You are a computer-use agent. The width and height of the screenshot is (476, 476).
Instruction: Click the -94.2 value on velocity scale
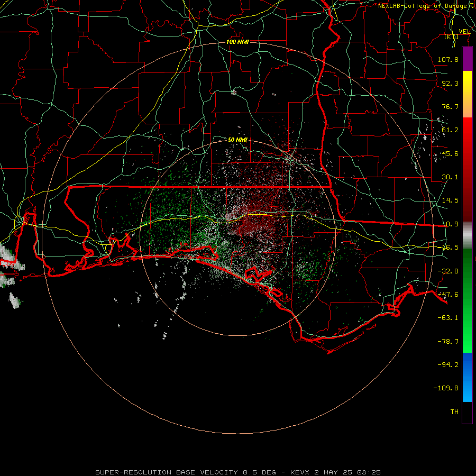click(448, 364)
